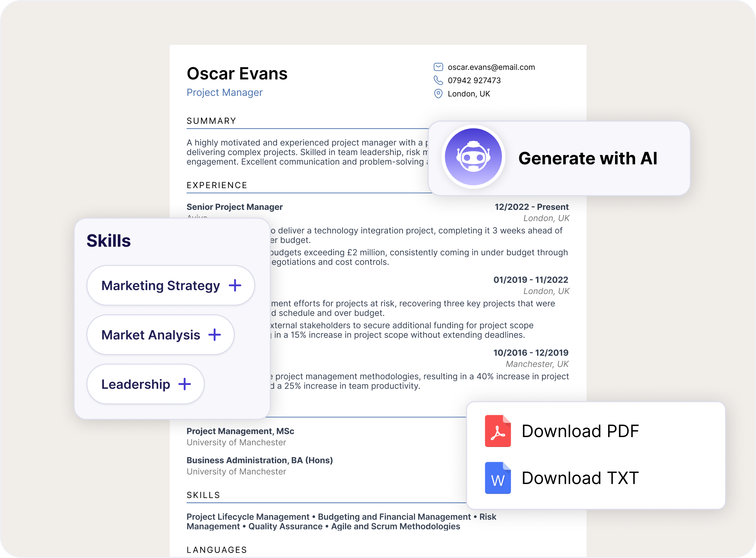756x558 pixels.
Task: Click the Project Manager job title link
Action: coord(224,92)
